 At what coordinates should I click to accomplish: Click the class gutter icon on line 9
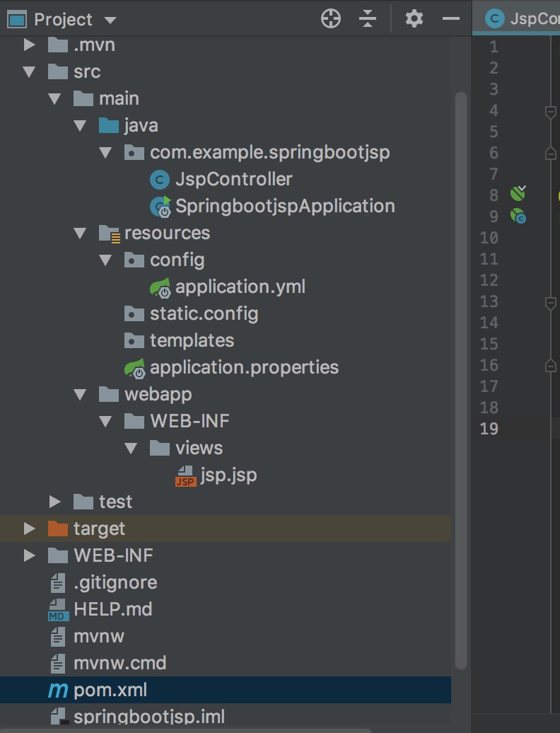coord(518,216)
